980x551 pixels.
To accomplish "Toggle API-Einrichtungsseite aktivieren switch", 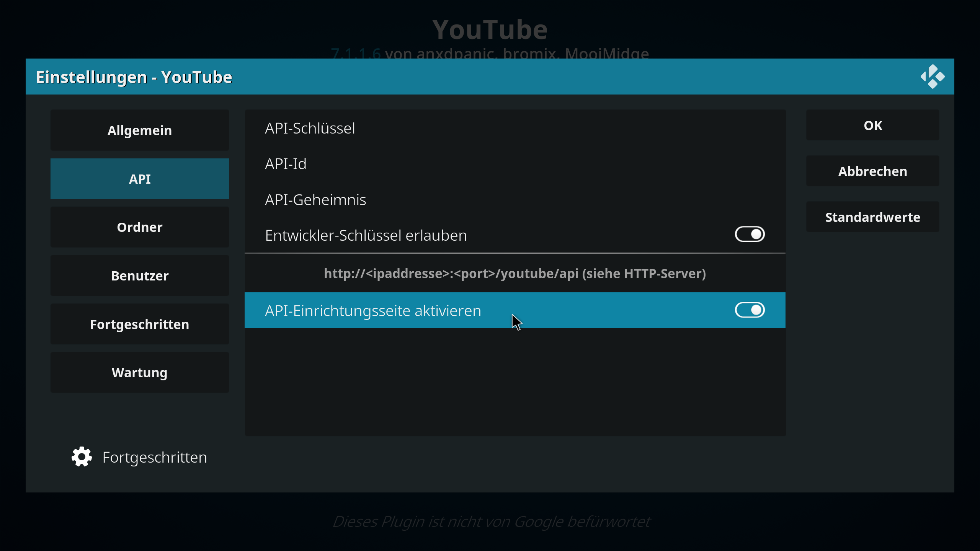I will click(750, 310).
